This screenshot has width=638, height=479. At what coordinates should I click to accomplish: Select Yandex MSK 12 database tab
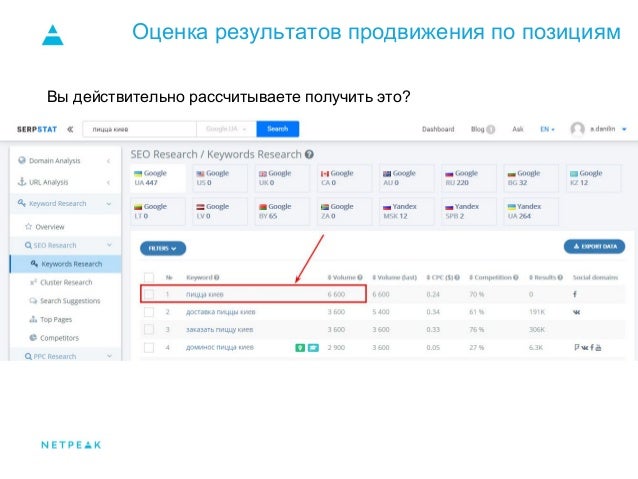406,211
